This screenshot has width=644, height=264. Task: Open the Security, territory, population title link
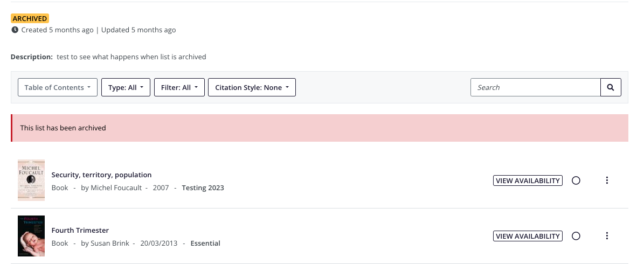[x=101, y=175]
